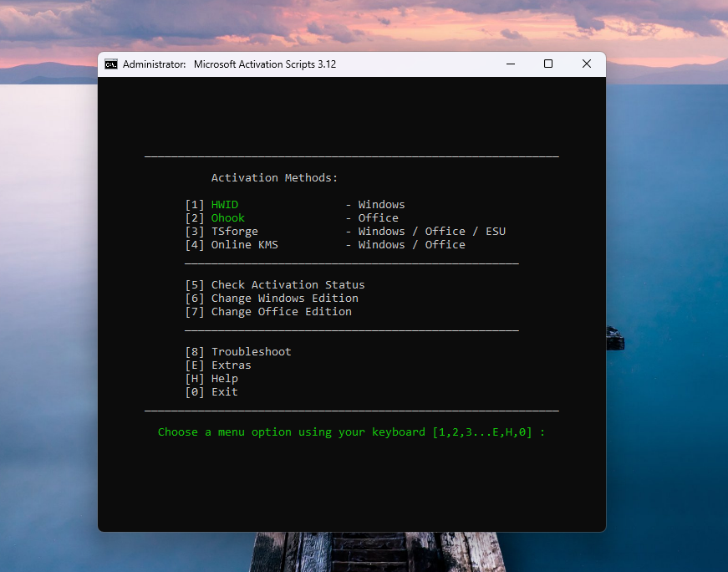This screenshot has height=572, width=728.
Task: Click 'Windows / Office' description beside Online KMS
Action: (x=412, y=245)
